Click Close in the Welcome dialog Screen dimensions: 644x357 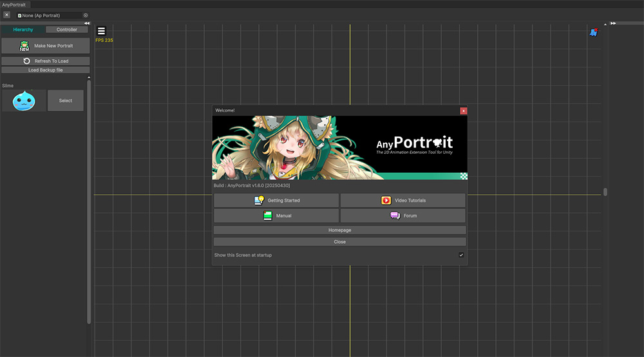tap(339, 242)
